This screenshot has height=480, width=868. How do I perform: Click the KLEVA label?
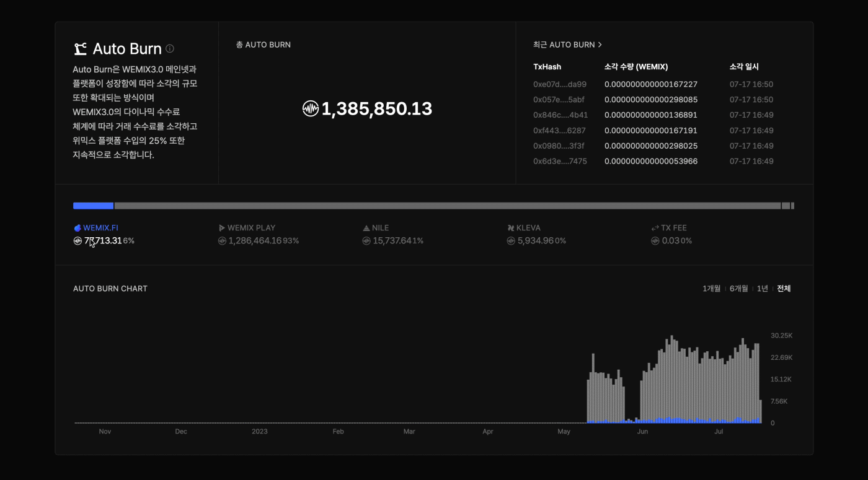coord(528,228)
